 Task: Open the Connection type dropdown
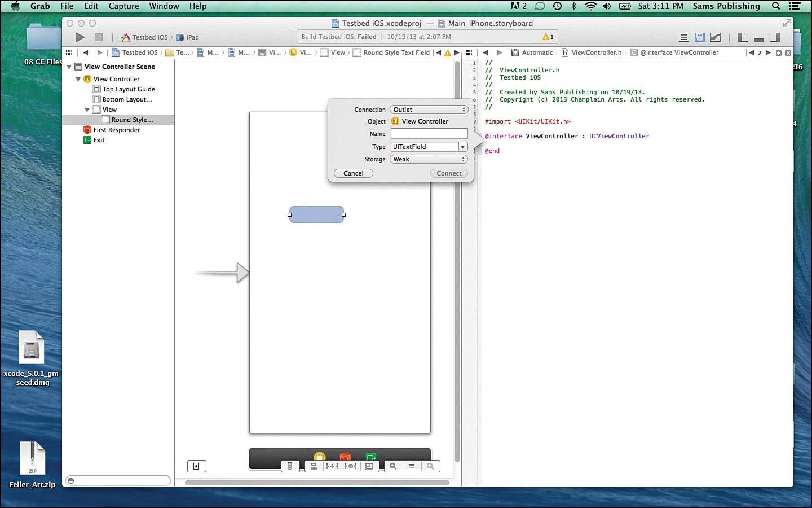429,110
